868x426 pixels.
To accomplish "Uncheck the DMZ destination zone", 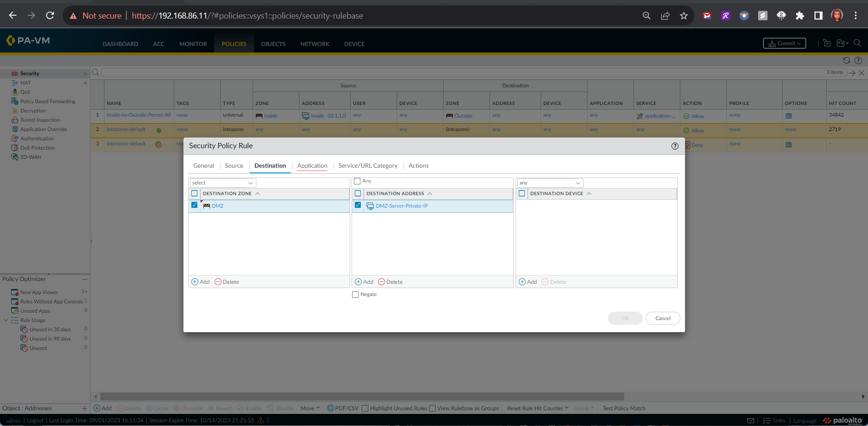I will pos(194,205).
